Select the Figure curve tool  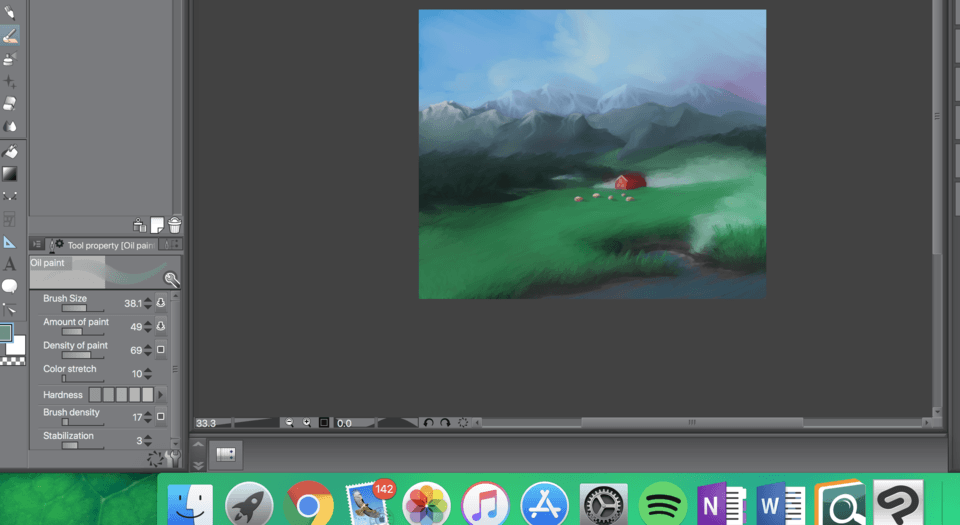click(x=10, y=196)
